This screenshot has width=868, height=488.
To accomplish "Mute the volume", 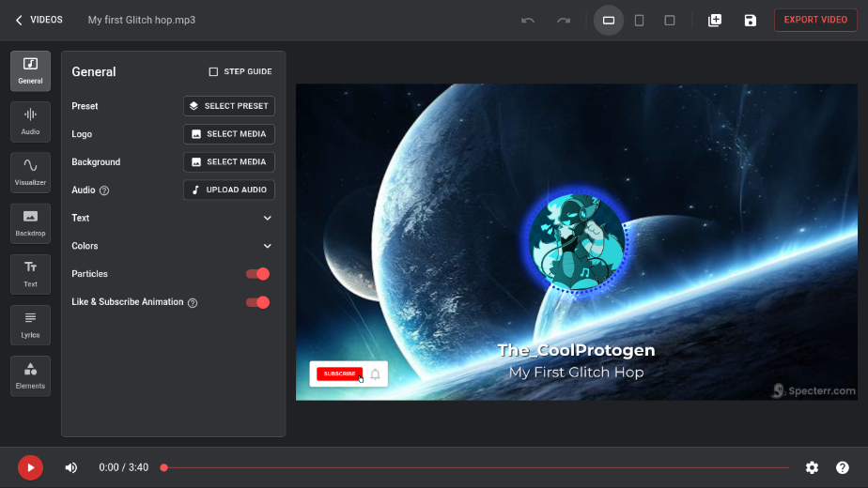I will pyautogui.click(x=70, y=467).
